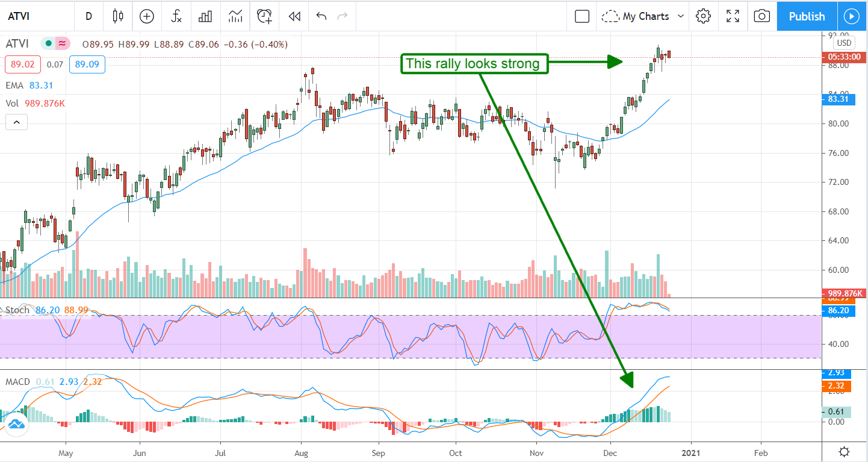868x462 pixels.
Task: Open the candlestick chart style selector
Action: [x=117, y=16]
